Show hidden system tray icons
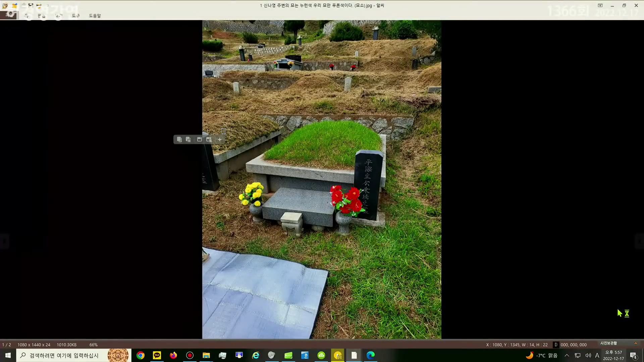The height and width of the screenshot is (362, 644). (x=567, y=355)
